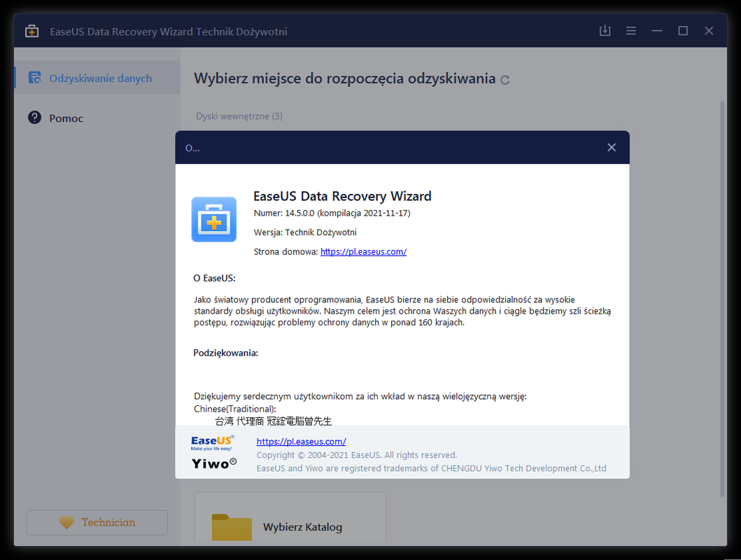Click the 'O EaseUS:' heading

[214, 279]
